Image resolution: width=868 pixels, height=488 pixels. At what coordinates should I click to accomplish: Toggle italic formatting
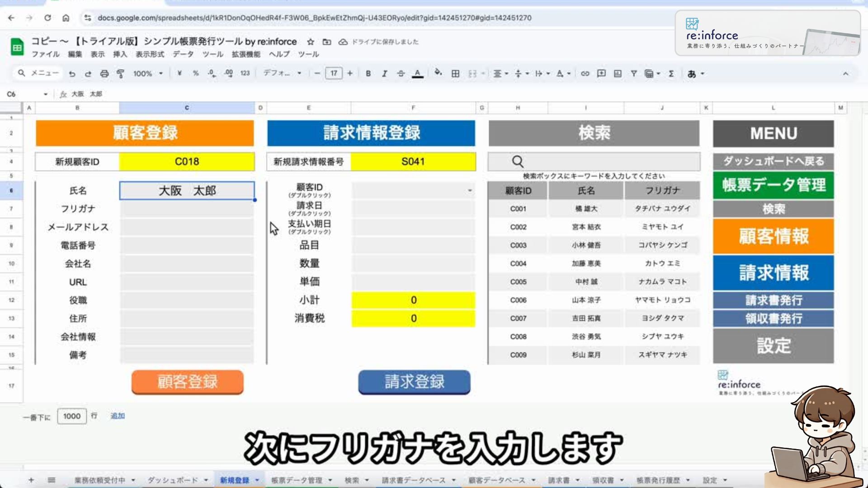[384, 74]
